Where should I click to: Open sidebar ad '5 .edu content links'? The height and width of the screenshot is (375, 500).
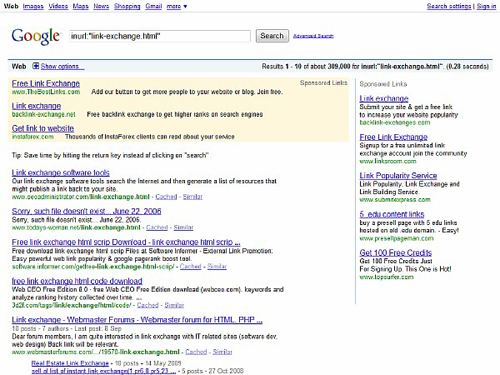(392, 214)
